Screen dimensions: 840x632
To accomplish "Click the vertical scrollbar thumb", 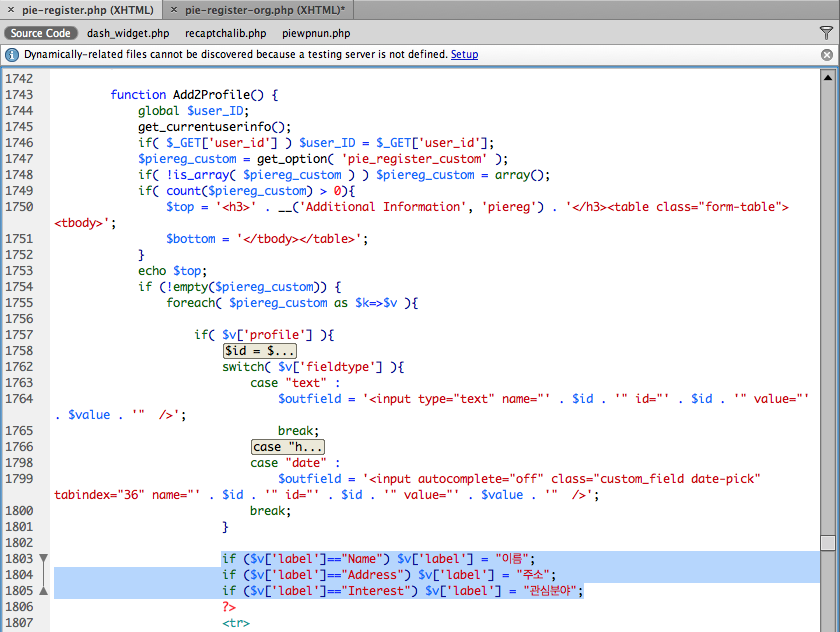I will tap(828, 543).
